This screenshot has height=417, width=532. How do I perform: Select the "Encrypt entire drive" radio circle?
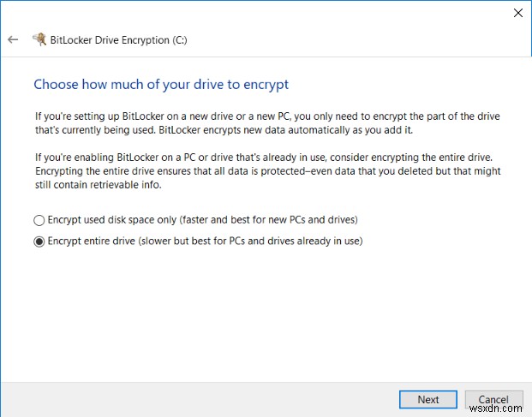(39, 241)
